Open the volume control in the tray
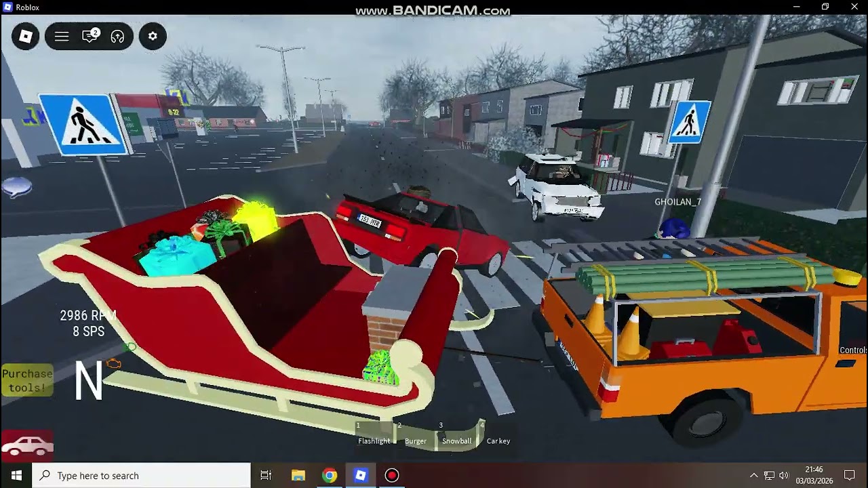The width and height of the screenshot is (868, 488). click(x=785, y=475)
